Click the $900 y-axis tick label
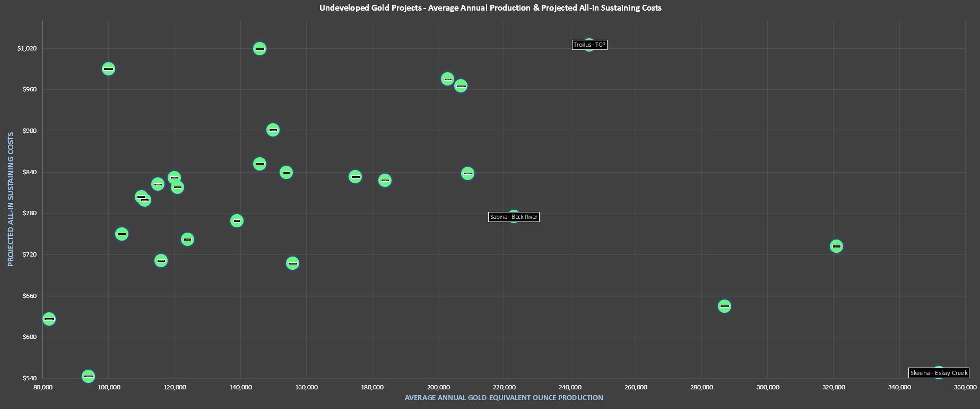 [x=29, y=131]
